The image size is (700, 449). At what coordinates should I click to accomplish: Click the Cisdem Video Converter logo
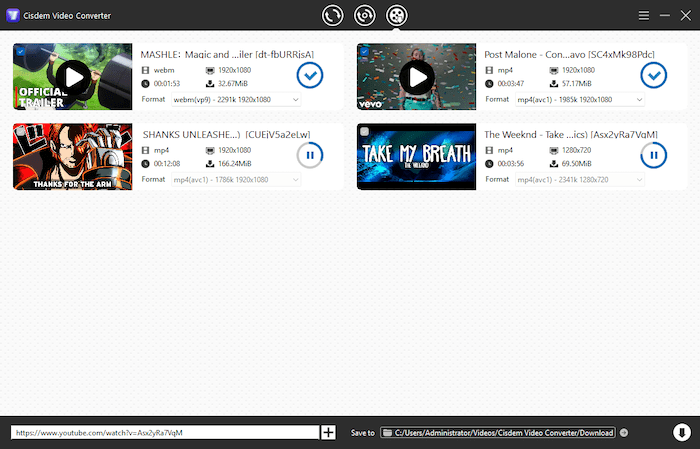pos(12,16)
